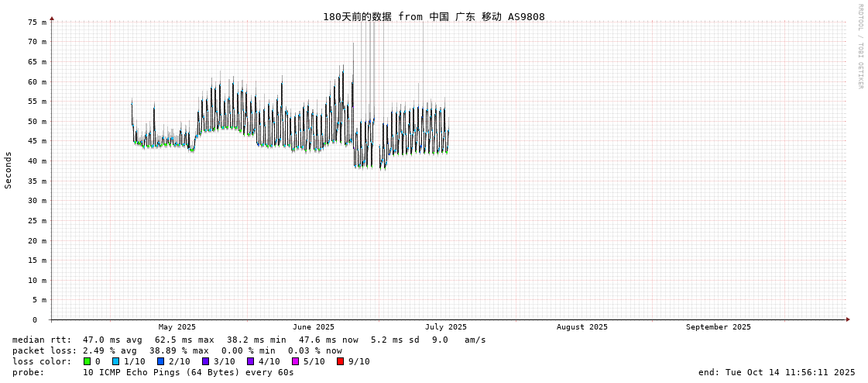Select the July 2025 x-axis label
Viewport: 868px width, 383px height.
(446, 327)
